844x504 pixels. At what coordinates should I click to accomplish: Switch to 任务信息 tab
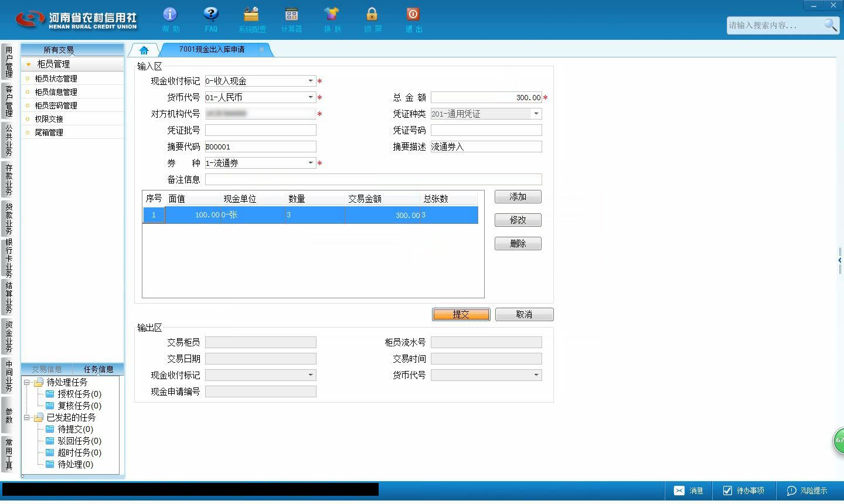(x=98, y=369)
